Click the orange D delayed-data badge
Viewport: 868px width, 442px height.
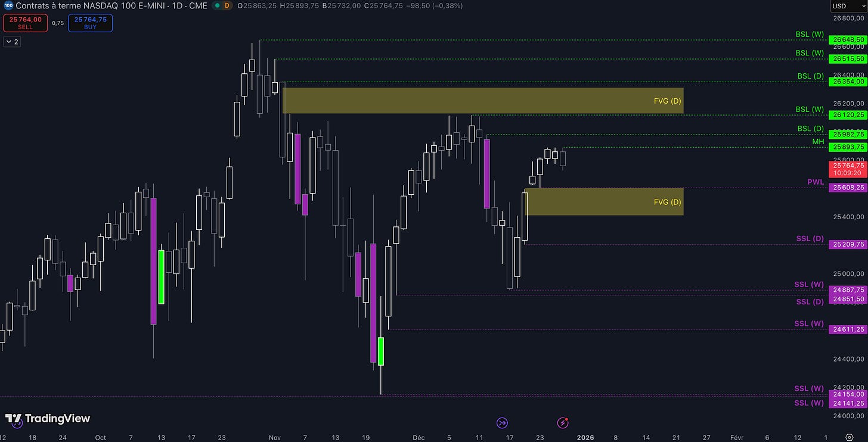227,5
